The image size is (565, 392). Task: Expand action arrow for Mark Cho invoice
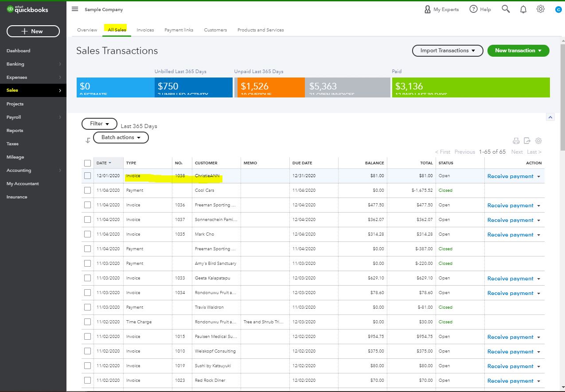539,235
